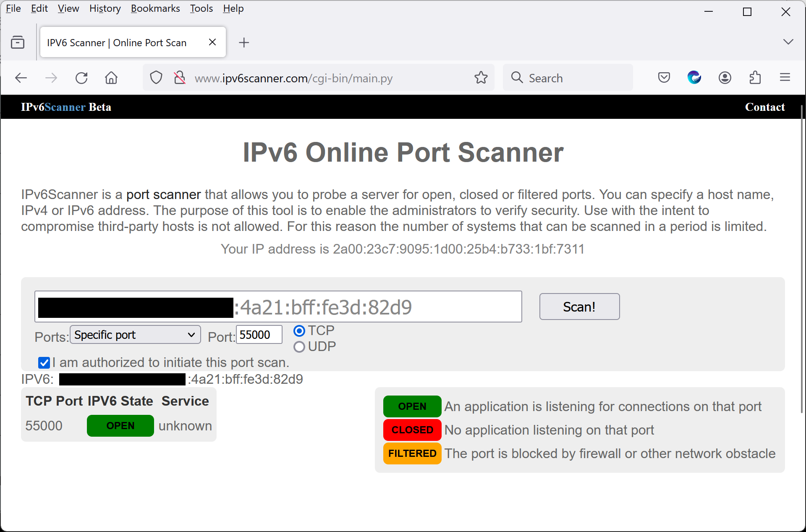The image size is (806, 532).
Task: Reload the current page
Action: pyautogui.click(x=81, y=78)
